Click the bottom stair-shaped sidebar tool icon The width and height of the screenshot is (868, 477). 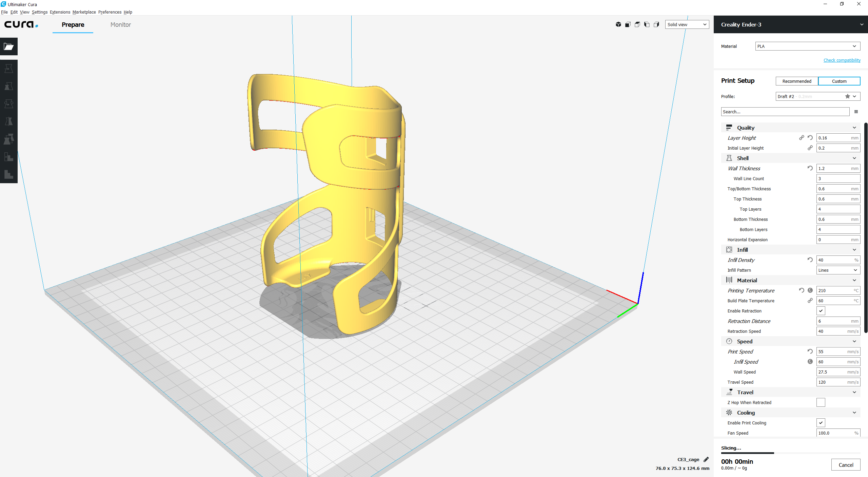pos(9,174)
